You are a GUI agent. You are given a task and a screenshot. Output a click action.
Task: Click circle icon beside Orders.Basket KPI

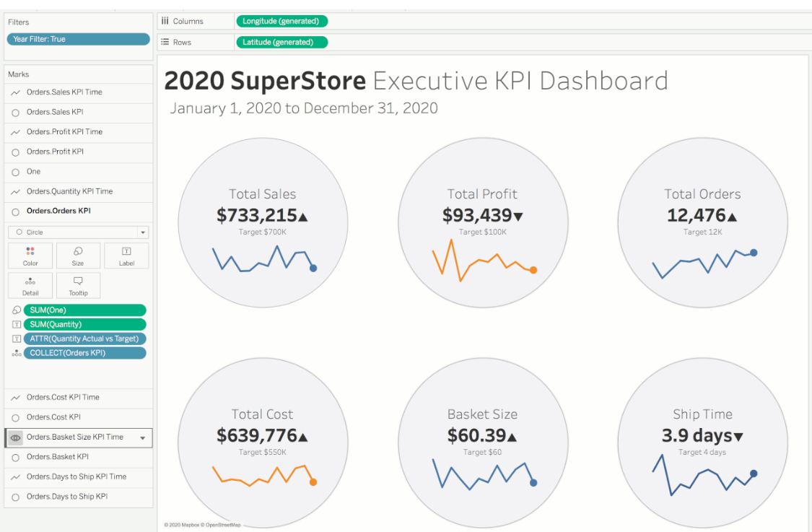(x=16, y=458)
